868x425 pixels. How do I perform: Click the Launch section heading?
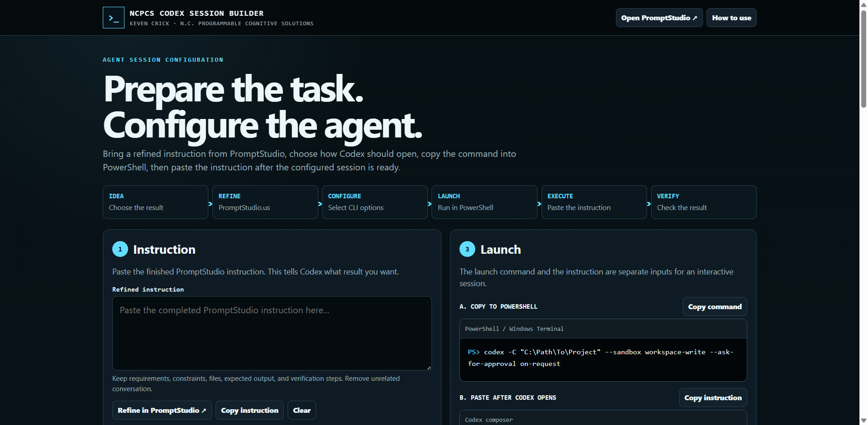501,250
